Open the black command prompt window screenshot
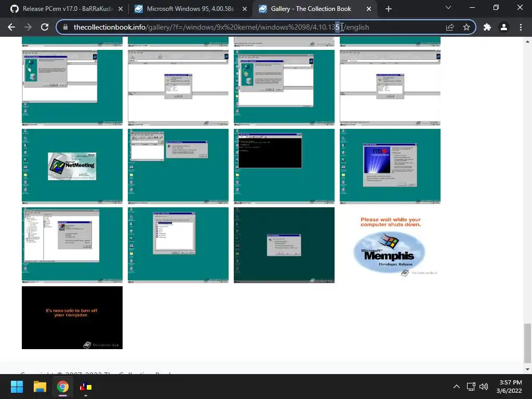 (284, 166)
